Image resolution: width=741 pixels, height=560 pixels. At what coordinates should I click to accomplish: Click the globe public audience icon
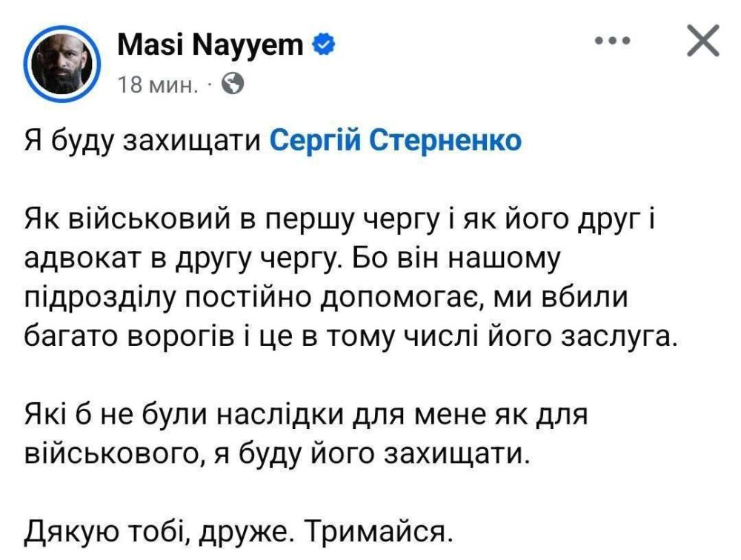point(233,84)
